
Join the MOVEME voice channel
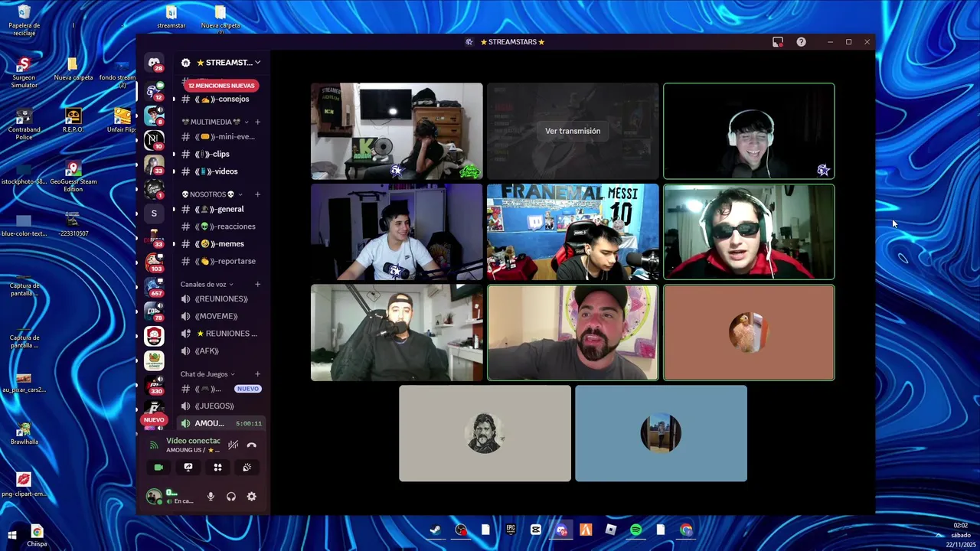click(x=220, y=316)
